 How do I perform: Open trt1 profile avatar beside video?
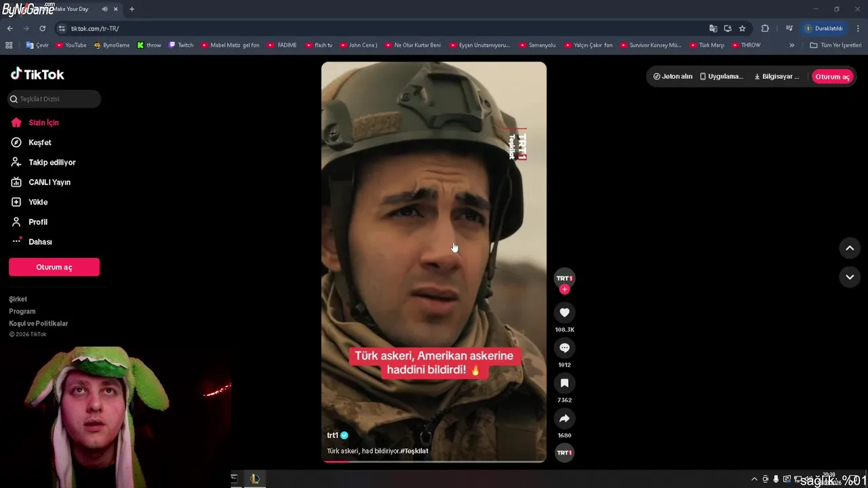coord(564,278)
